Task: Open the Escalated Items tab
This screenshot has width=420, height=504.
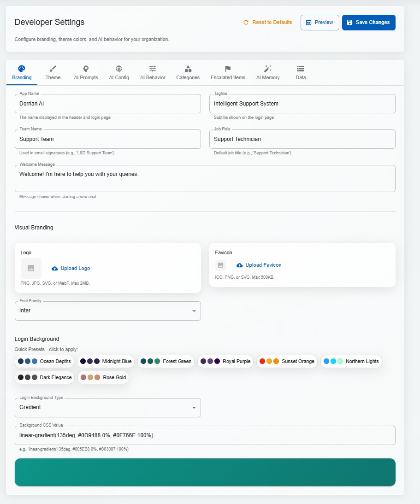Action: pos(227,73)
